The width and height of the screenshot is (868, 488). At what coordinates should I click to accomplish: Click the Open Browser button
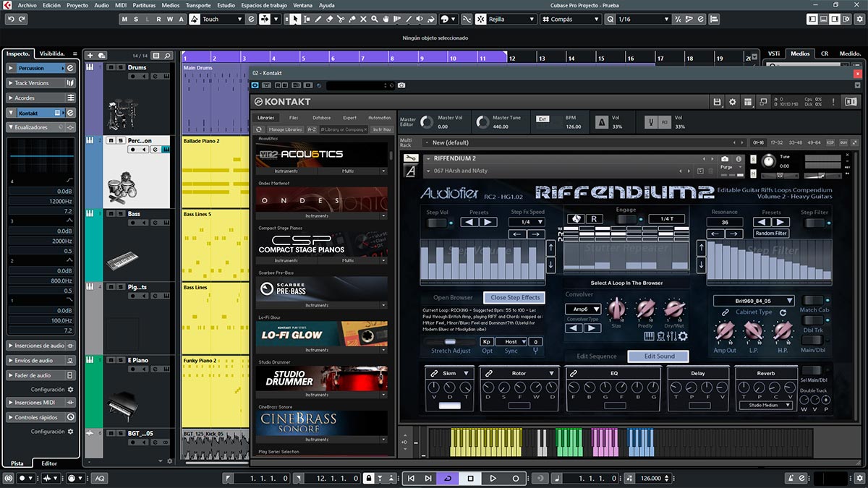point(453,298)
